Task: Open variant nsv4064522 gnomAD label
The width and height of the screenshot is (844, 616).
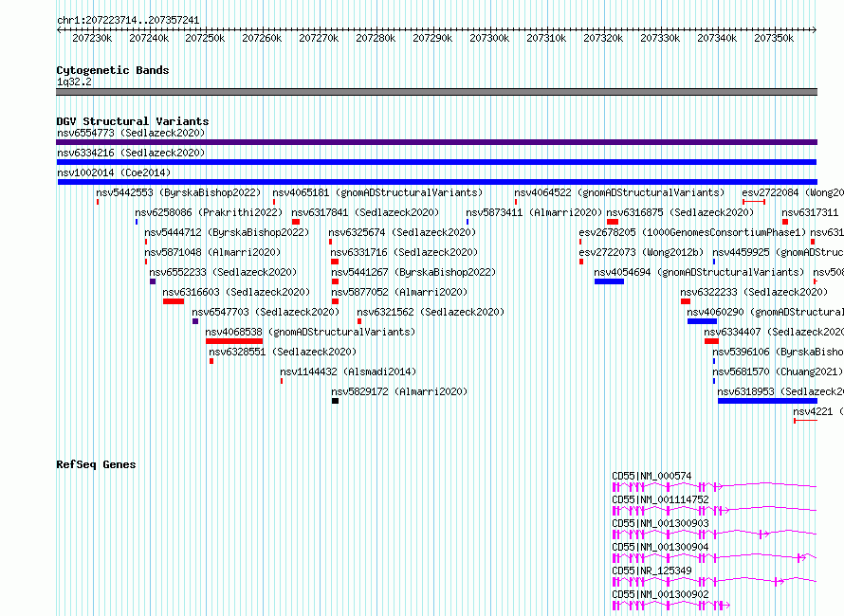Action: (x=619, y=192)
